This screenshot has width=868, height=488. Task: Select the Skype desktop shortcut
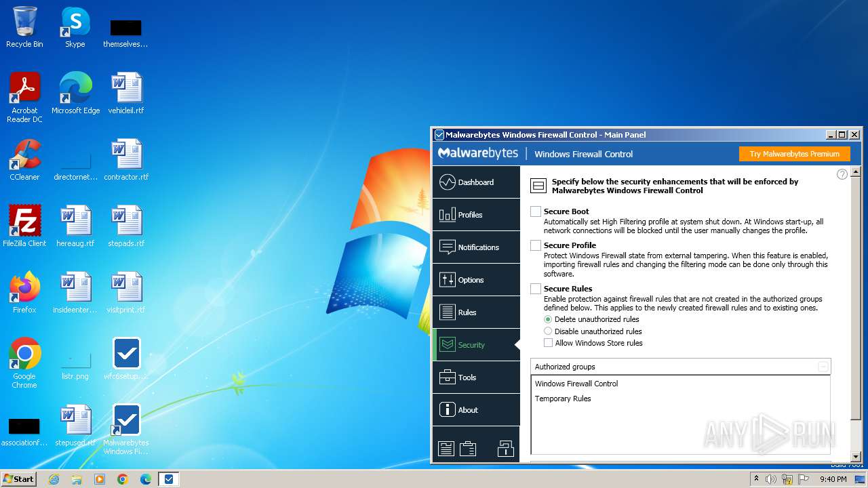[75, 28]
